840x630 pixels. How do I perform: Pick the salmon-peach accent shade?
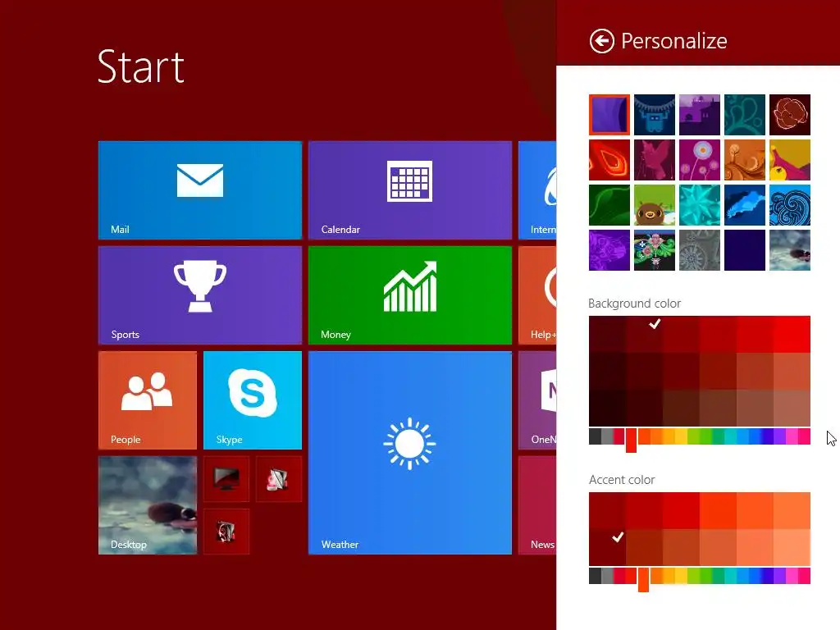pyautogui.click(x=792, y=547)
